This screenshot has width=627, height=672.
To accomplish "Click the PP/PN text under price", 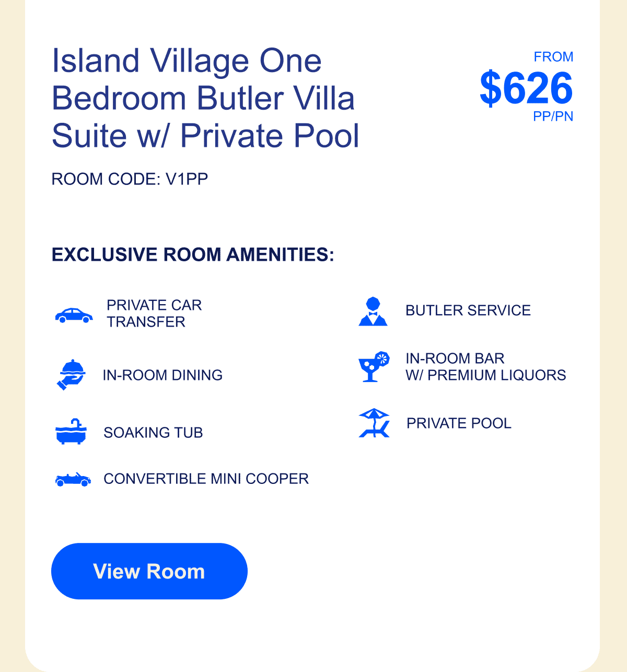I will [x=553, y=117].
